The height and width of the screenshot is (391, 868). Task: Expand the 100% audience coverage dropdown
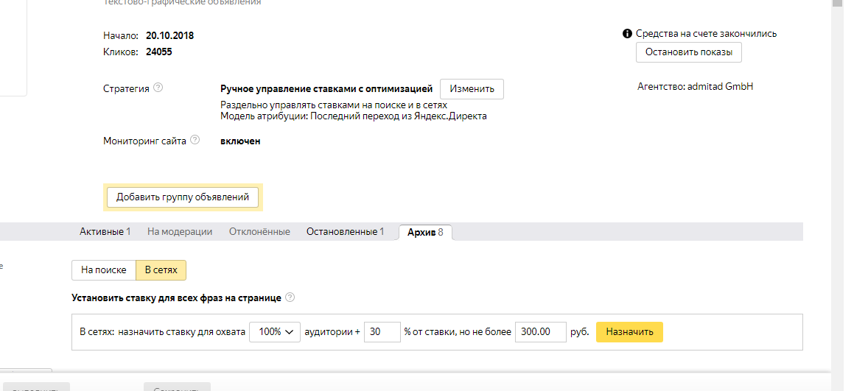pos(275,332)
